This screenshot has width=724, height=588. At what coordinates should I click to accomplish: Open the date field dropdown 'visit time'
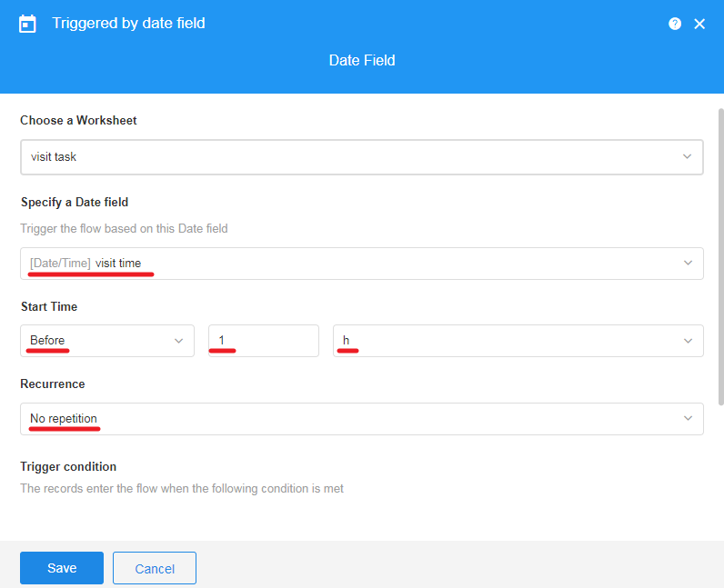pyautogui.click(x=346, y=264)
